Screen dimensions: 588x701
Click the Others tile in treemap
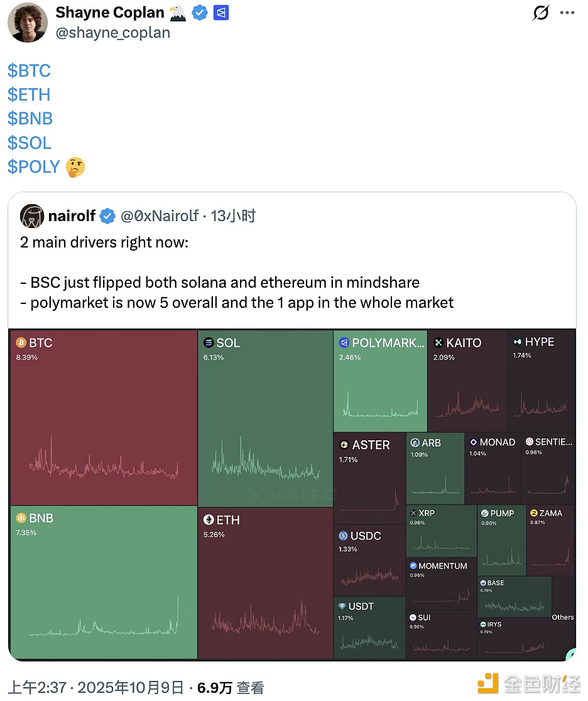pos(562,617)
